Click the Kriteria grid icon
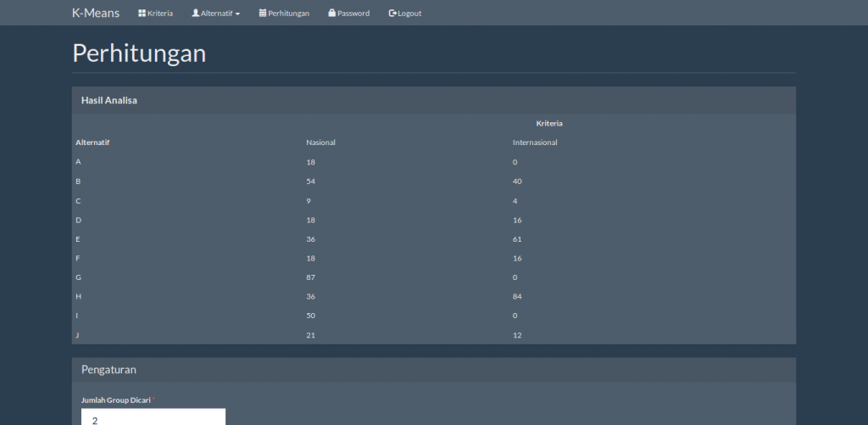868x425 pixels. click(142, 14)
